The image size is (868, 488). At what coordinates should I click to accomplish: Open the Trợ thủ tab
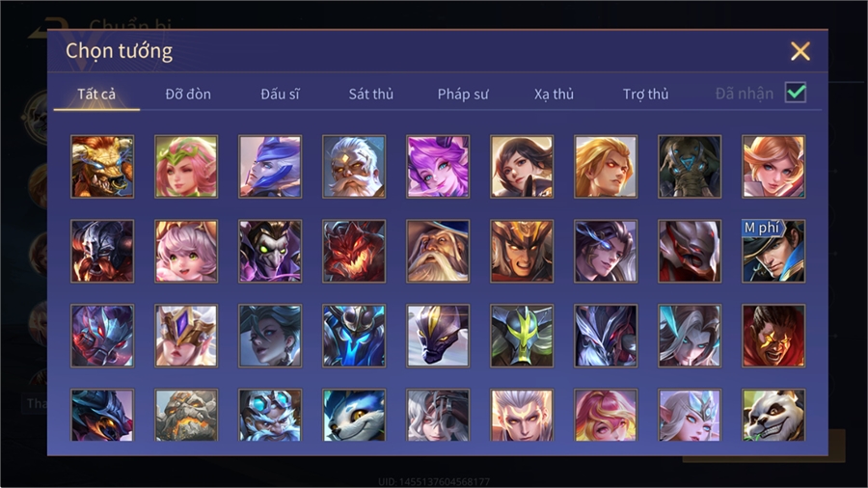click(645, 95)
